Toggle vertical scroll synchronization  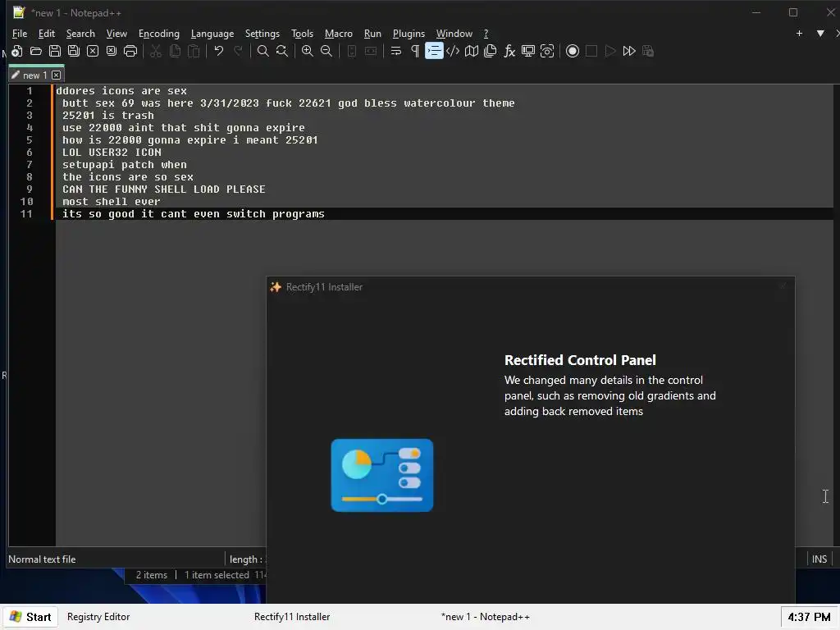(x=352, y=51)
